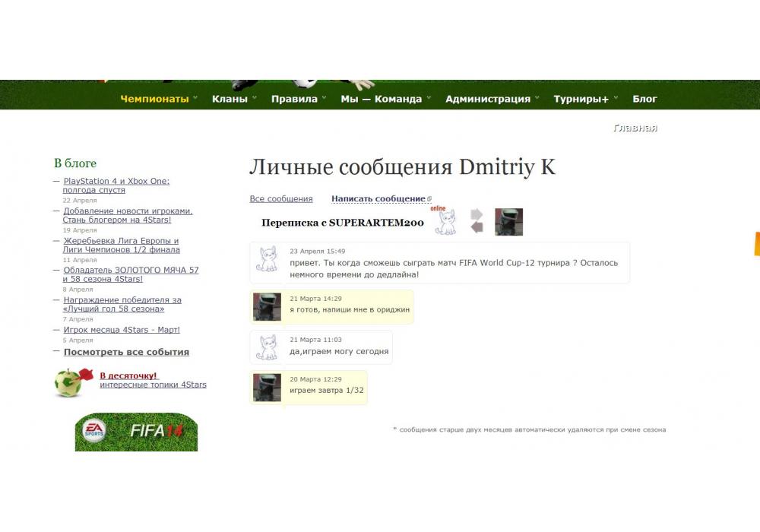Screen dimensions: 760x532
Task: Click SUPERARTEM200 cat avatar in conversation header
Action: tap(445, 222)
